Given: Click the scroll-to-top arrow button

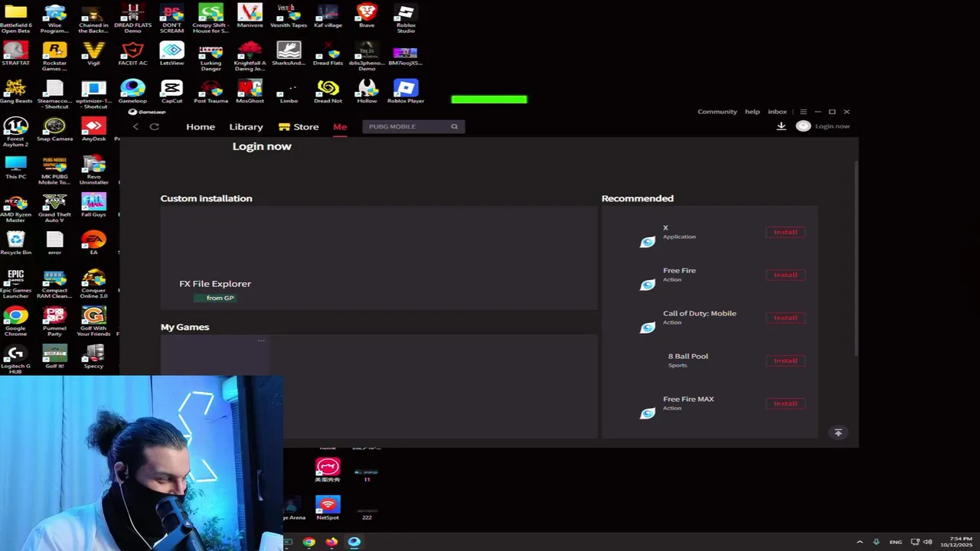Looking at the screenshot, I should 838,432.
